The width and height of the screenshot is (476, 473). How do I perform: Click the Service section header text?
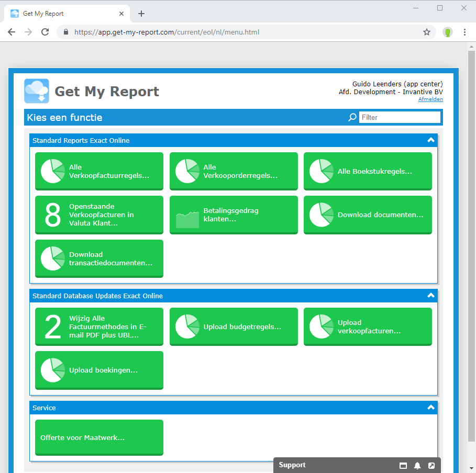[44, 408]
